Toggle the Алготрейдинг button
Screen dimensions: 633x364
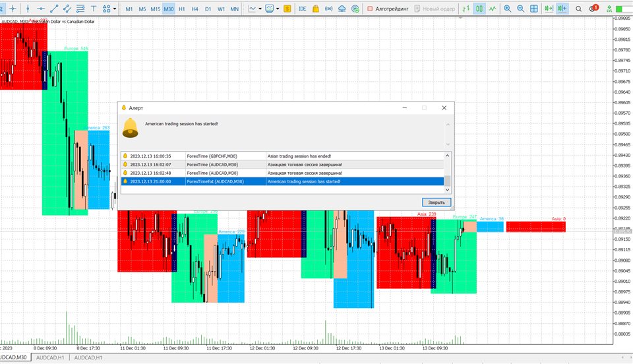[x=388, y=9]
